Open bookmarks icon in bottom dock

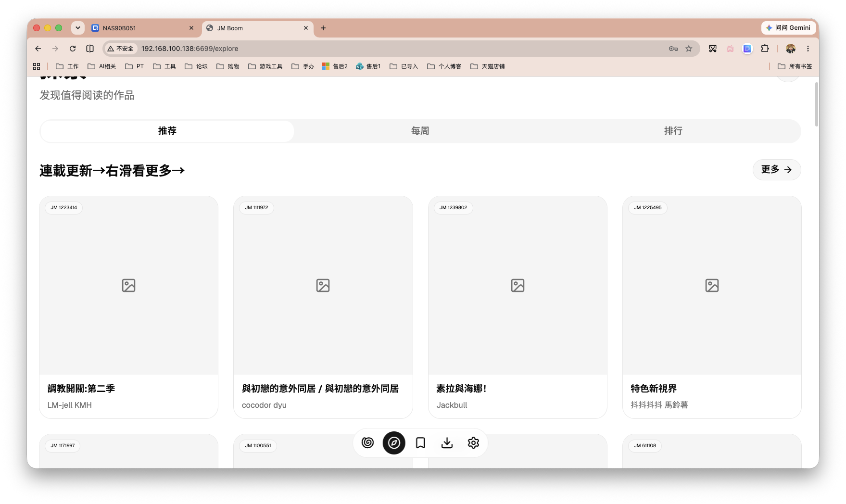(420, 442)
